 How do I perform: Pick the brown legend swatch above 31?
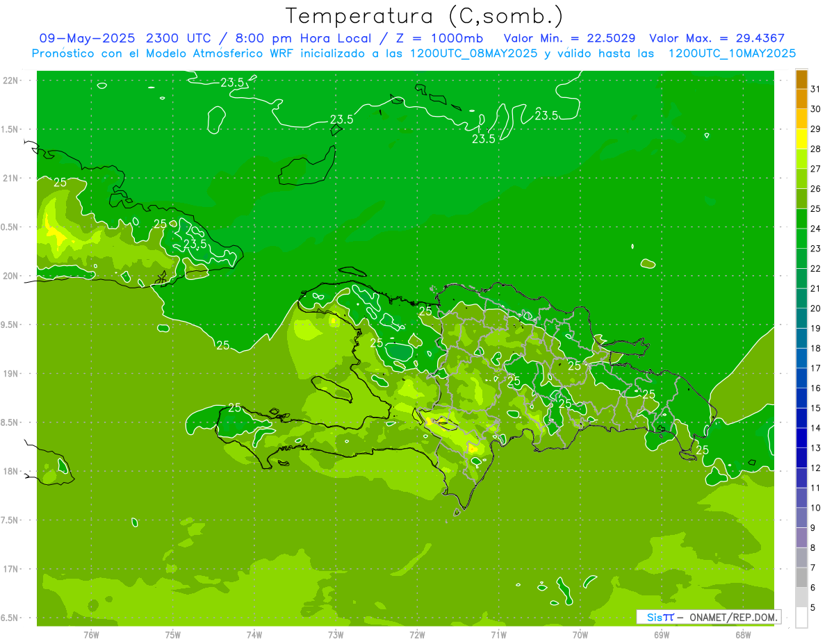click(801, 79)
